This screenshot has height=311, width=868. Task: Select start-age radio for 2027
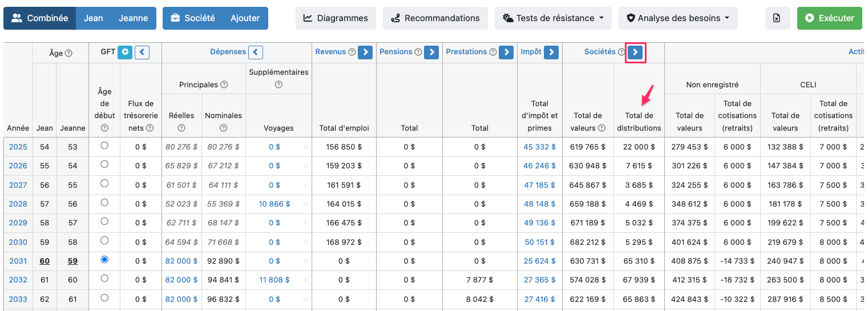coord(104,184)
